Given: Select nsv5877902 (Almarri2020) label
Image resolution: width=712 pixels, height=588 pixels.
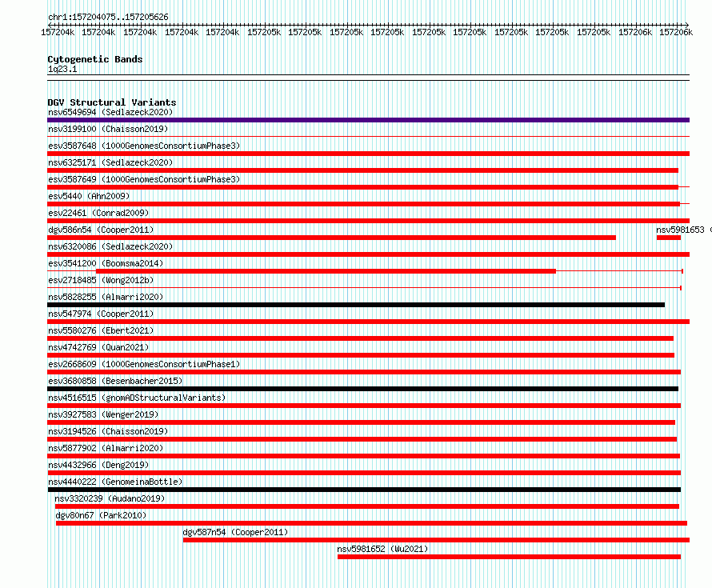Looking at the screenshot, I should tap(106, 448).
